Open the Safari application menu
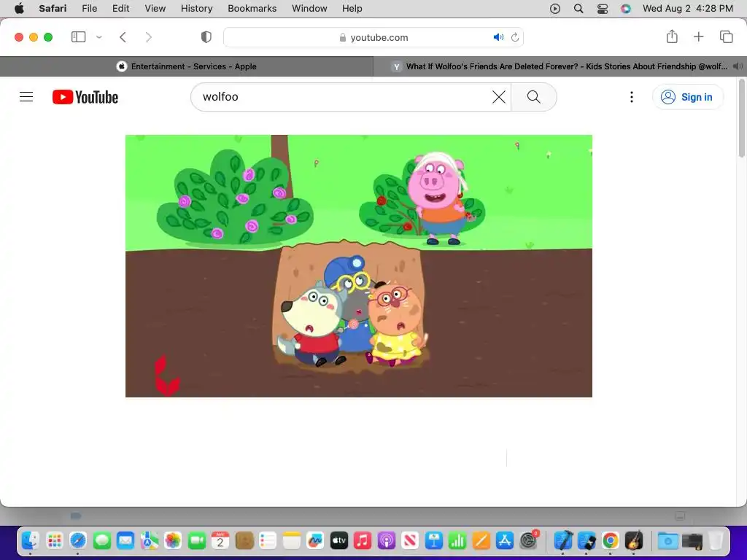This screenshot has width=747, height=560. 53,9
